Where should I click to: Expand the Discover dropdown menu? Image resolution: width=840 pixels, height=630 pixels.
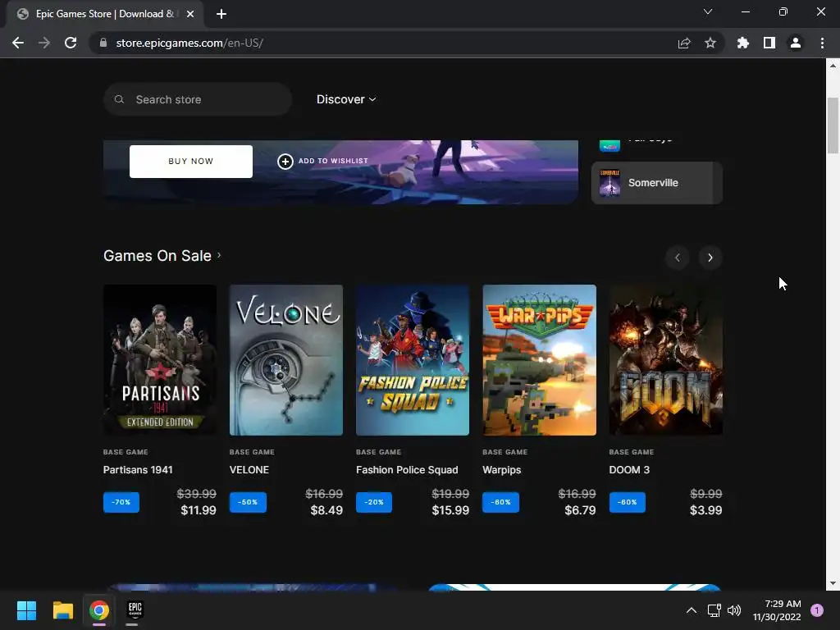click(346, 99)
